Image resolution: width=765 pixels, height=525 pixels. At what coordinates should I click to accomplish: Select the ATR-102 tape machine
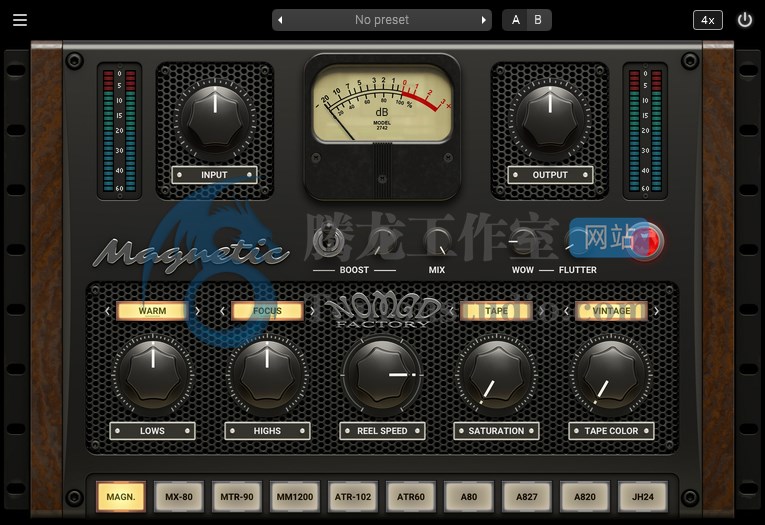click(x=353, y=497)
